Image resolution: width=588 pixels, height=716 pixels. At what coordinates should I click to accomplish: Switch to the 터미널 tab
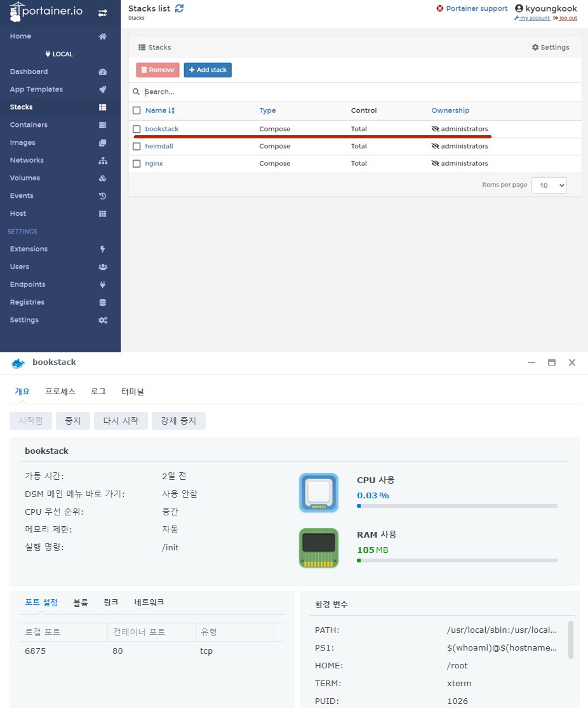pyautogui.click(x=133, y=392)
